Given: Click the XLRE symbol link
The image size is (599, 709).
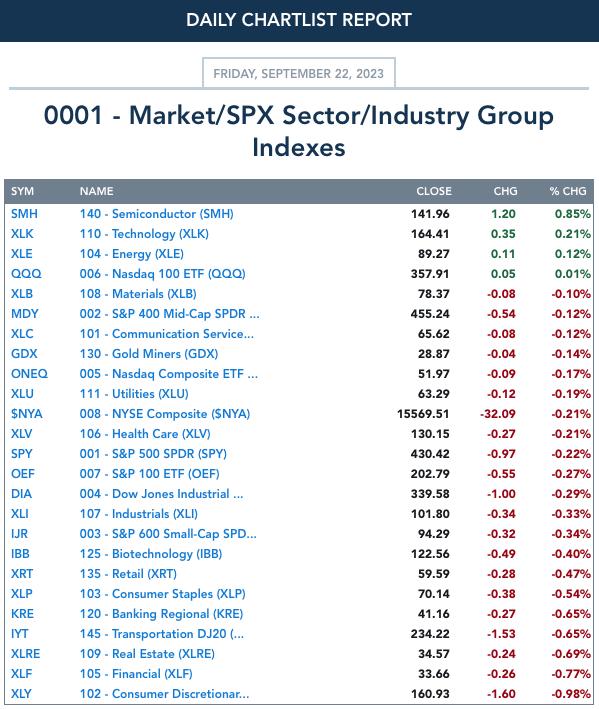Looking at the screenshot, I should 25,654.
